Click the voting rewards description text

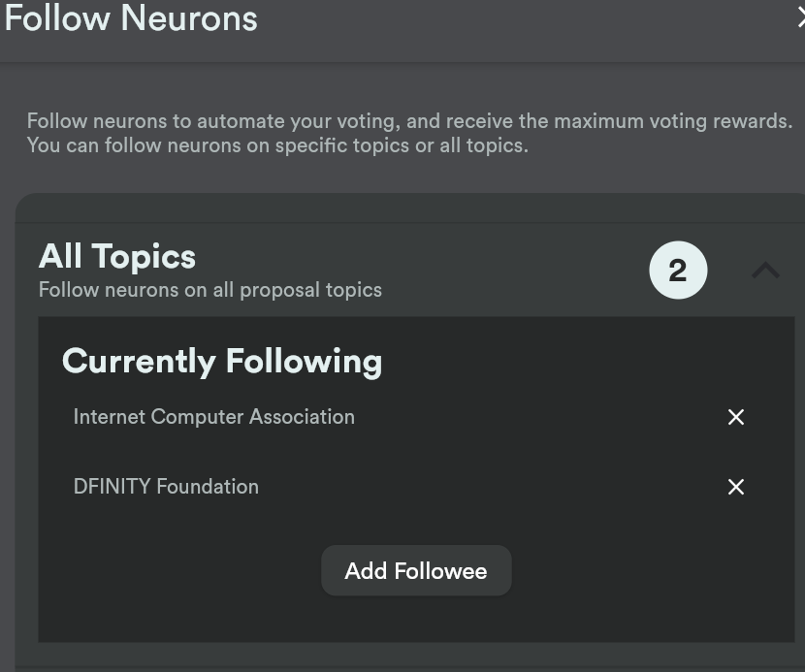point(409,121)
